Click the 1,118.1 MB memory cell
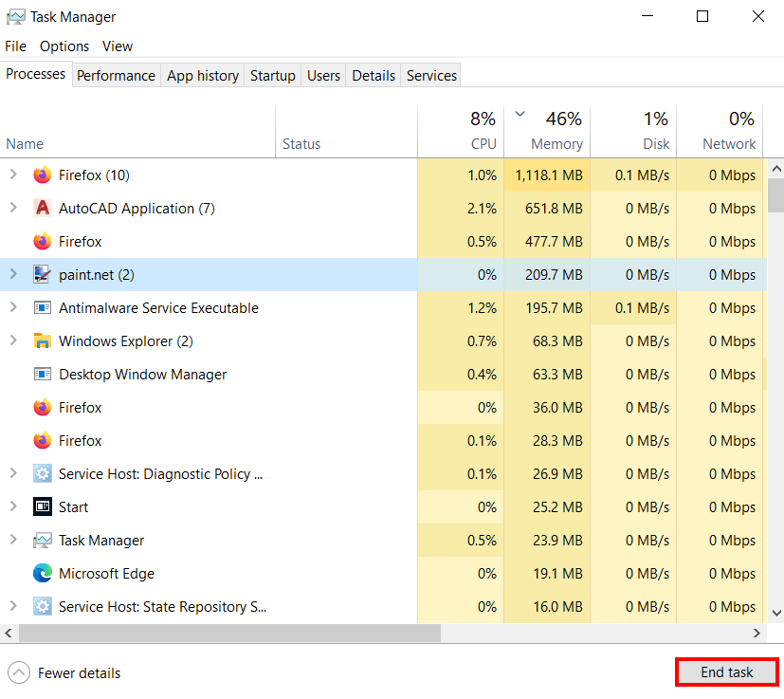 [549, 175]
